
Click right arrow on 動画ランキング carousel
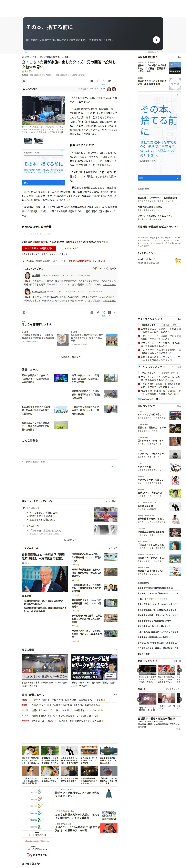180,670
